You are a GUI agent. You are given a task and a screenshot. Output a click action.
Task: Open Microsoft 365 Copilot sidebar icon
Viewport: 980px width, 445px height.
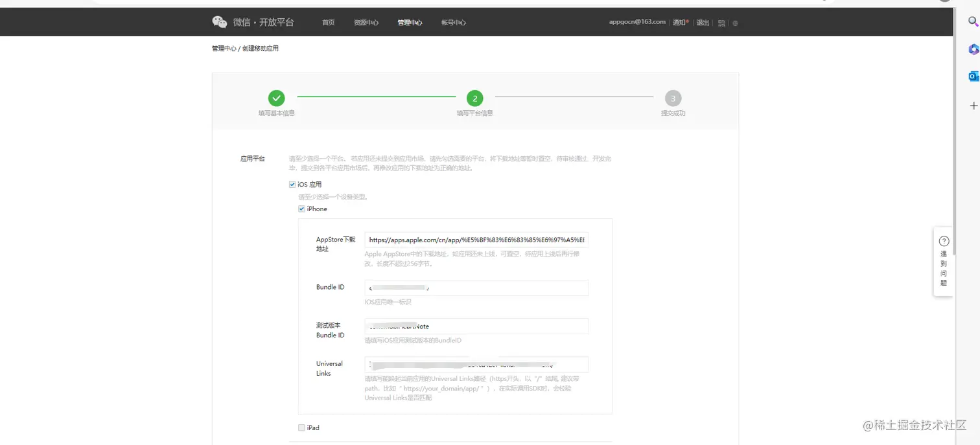973,49
